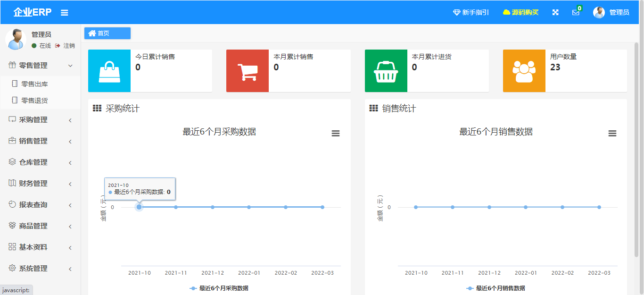Open the 零售出库 submenu item
644x295 pixels.
(x=34, y=84)
